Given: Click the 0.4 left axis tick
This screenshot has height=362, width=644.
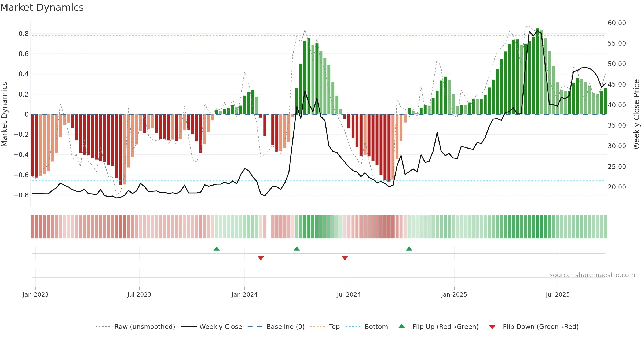Looking at the screenshot, I should coord(24,74).
